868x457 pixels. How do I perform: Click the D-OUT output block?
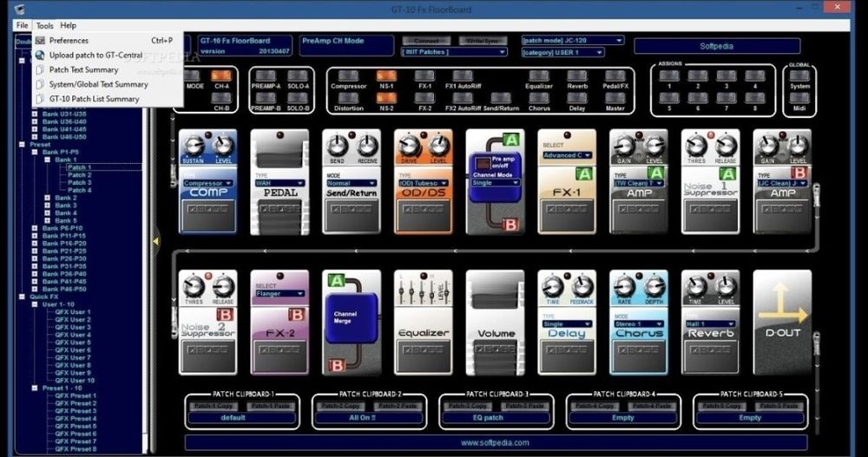click(x=782, y=323)
